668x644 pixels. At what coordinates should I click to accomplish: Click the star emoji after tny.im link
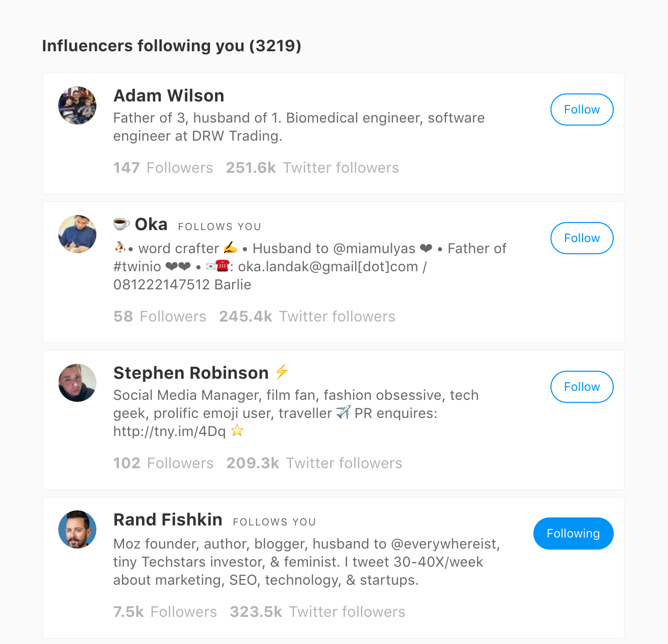[x=237, y=431]
